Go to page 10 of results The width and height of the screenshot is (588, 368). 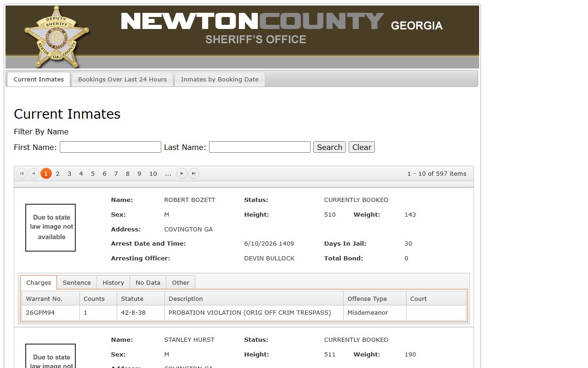(153, 173)
